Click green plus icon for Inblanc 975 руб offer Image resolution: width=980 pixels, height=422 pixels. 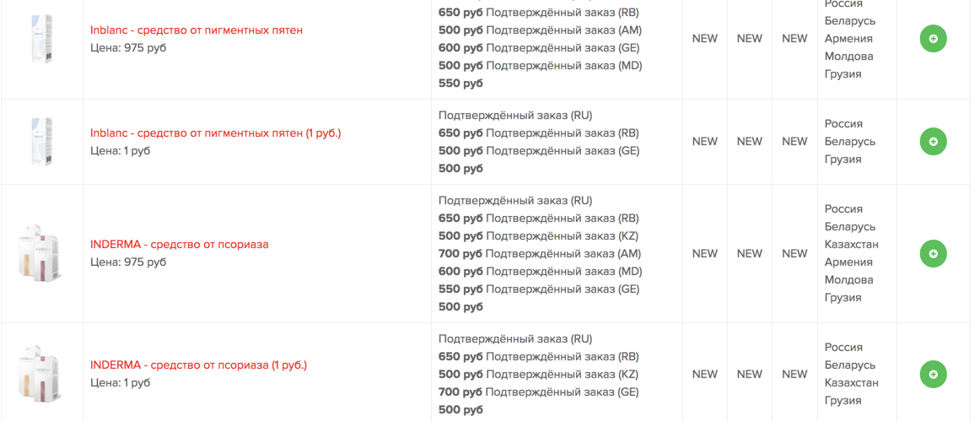click(933, 39)
